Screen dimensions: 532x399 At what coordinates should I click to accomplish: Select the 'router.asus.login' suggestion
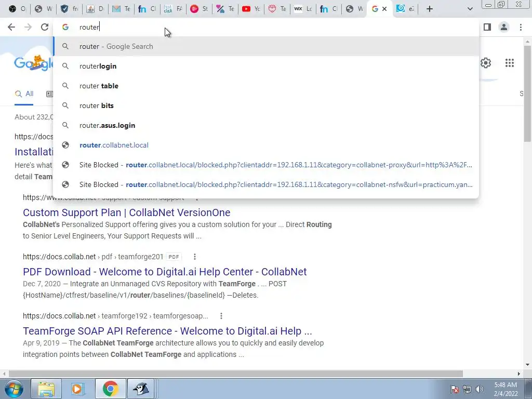point(266,125)
